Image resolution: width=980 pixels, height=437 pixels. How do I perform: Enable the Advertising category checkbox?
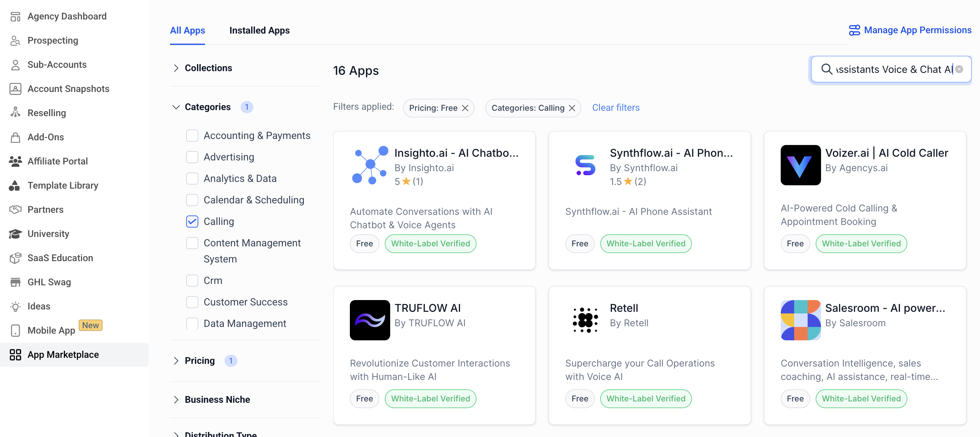(x=193, y=156)
